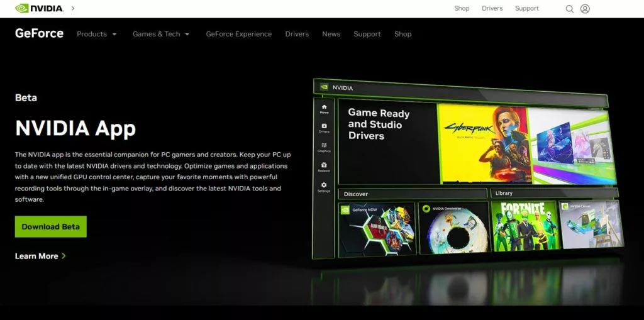Open Shop link in top bar

pos(462,8)
